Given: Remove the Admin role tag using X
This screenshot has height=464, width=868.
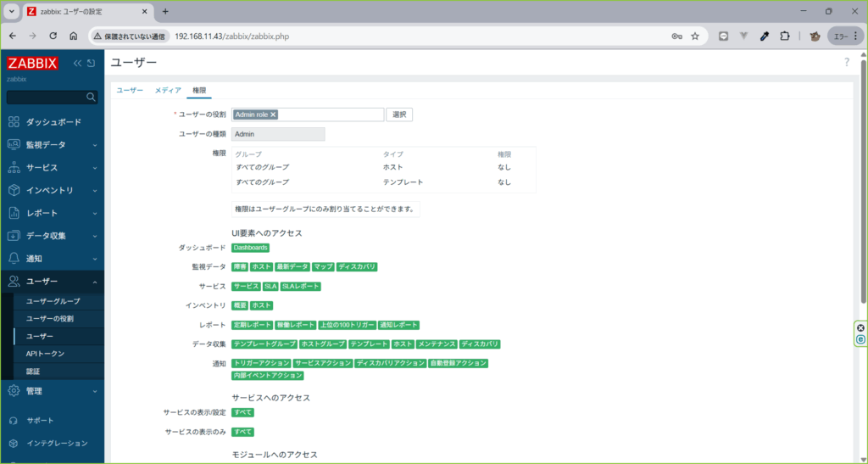Looking at the screenshot, I should click(274, 115).
